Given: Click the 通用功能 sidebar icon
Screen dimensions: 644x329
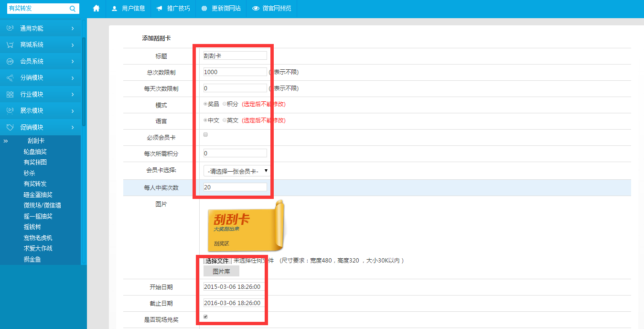Looking at the screenshot, I should click(x=10, y=28).
